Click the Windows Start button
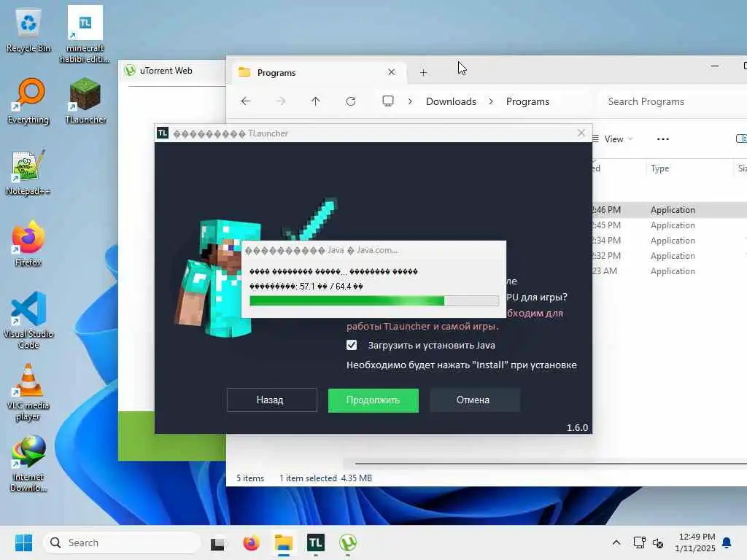 (x=23, y=542)
